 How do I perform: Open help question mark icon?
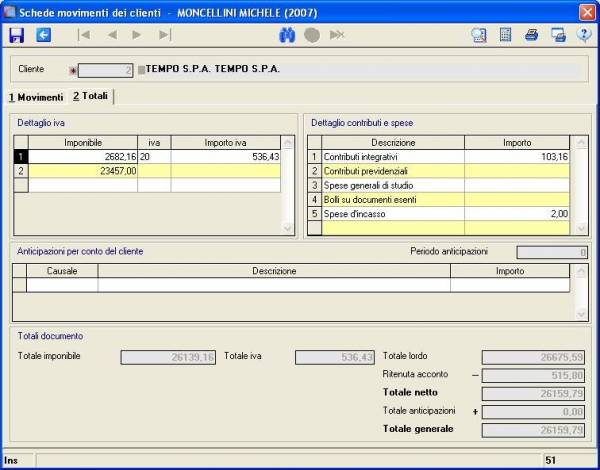[584, 35]
